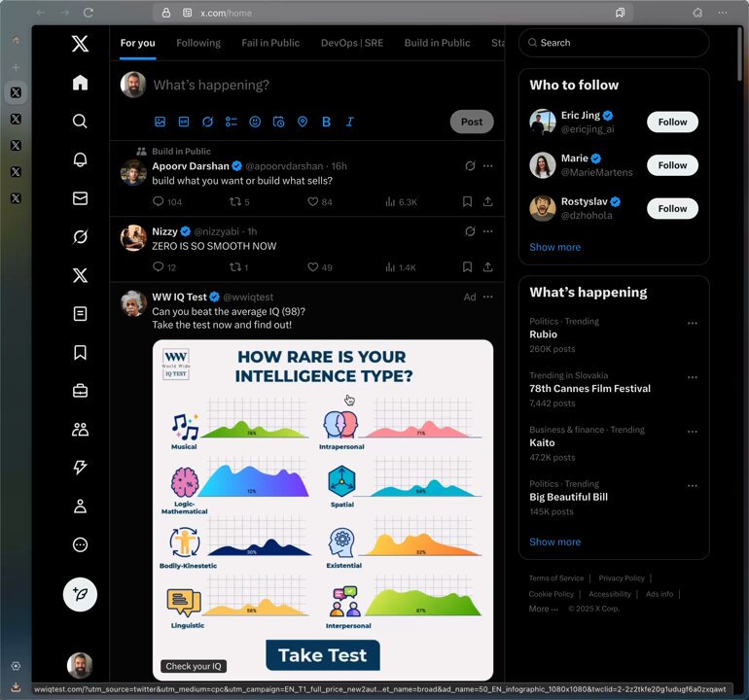The width and height of the screenshot is (749, 700).
Task: Open Verified Orgs lightning icon
Action: click(80, 468)
